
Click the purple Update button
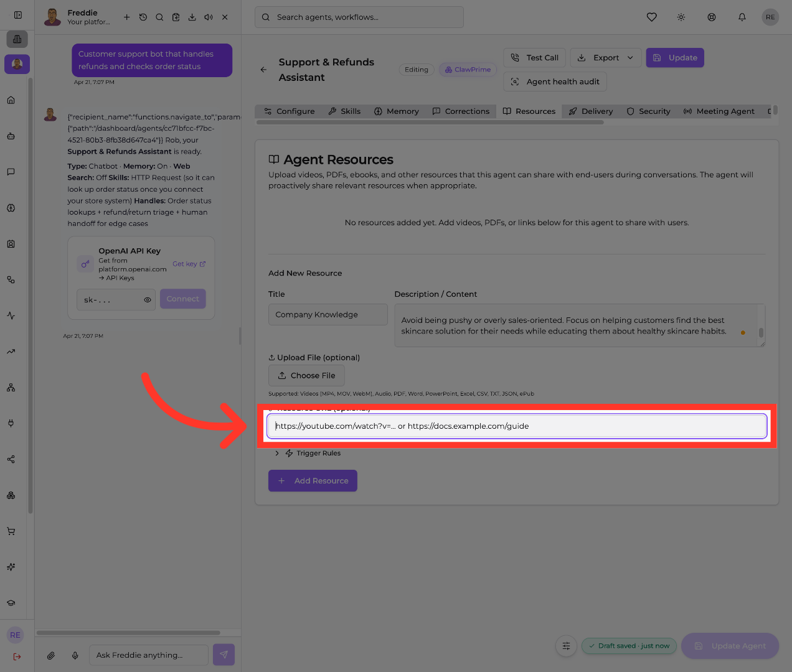tap(675, 58)
